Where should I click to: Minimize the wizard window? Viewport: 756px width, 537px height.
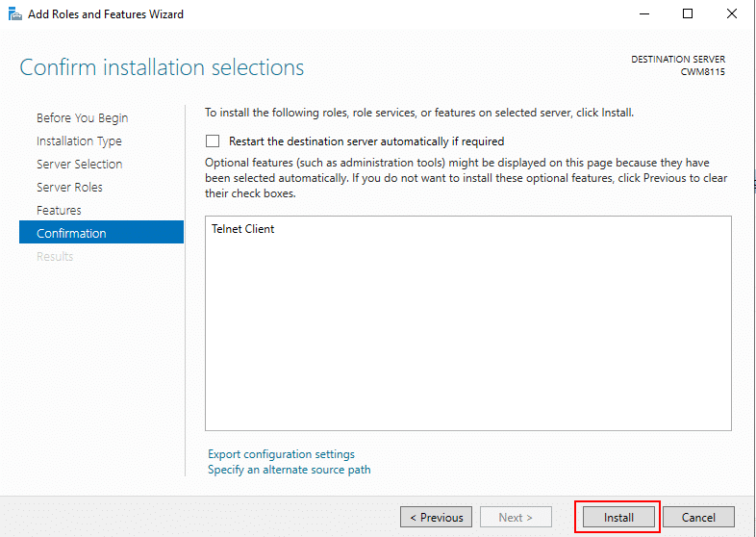[x=642, y=14]
